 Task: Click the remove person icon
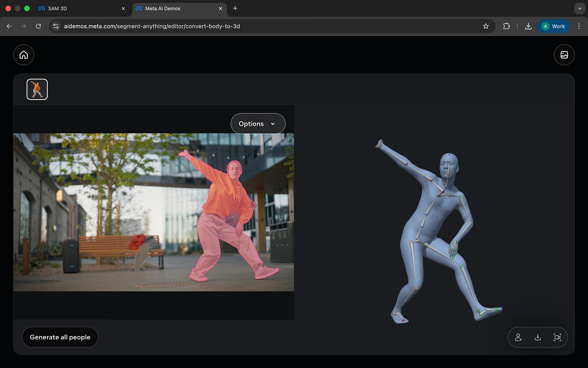[x=518, y=337]
